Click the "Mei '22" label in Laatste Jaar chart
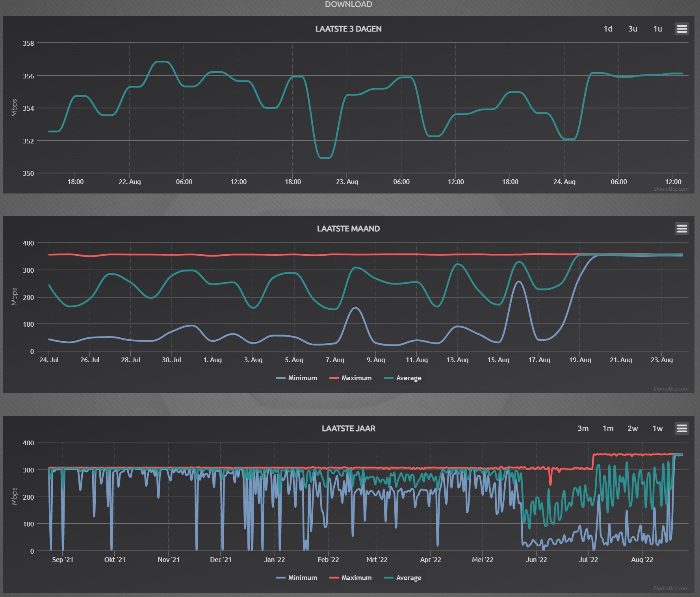 tap(483, 560)
